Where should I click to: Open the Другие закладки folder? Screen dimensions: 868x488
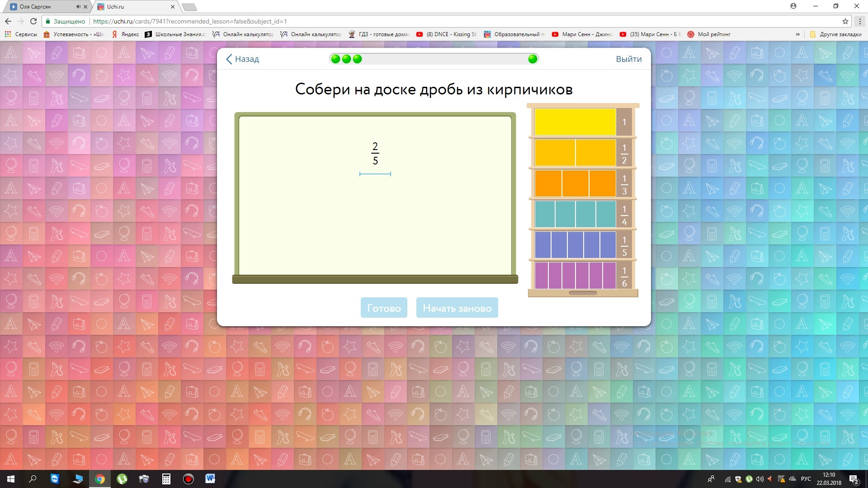coord(836,34)
